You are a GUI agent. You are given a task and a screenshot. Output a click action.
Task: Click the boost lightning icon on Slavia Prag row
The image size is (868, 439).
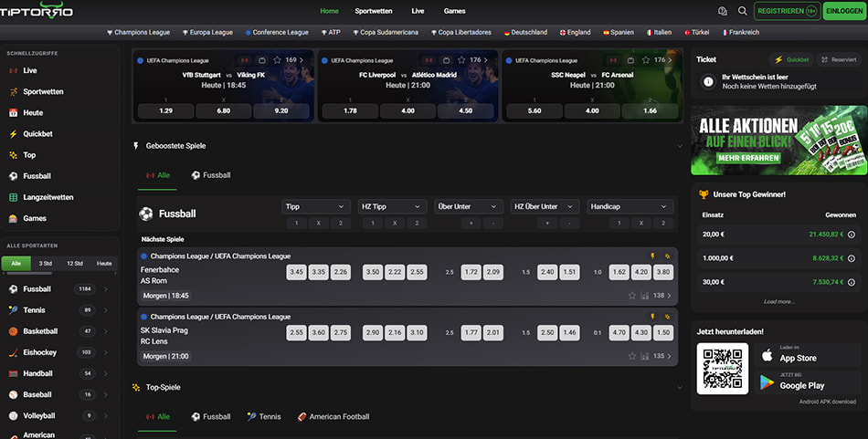(x=652, y=317)
